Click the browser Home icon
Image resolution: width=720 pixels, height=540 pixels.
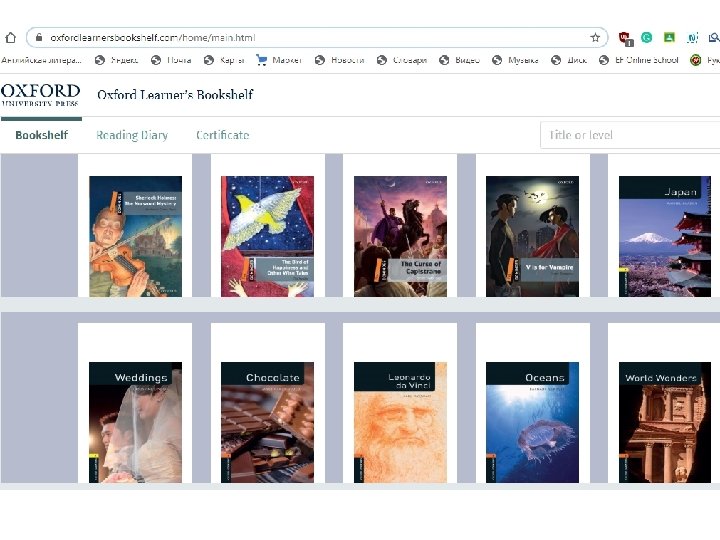coord(10,38)
